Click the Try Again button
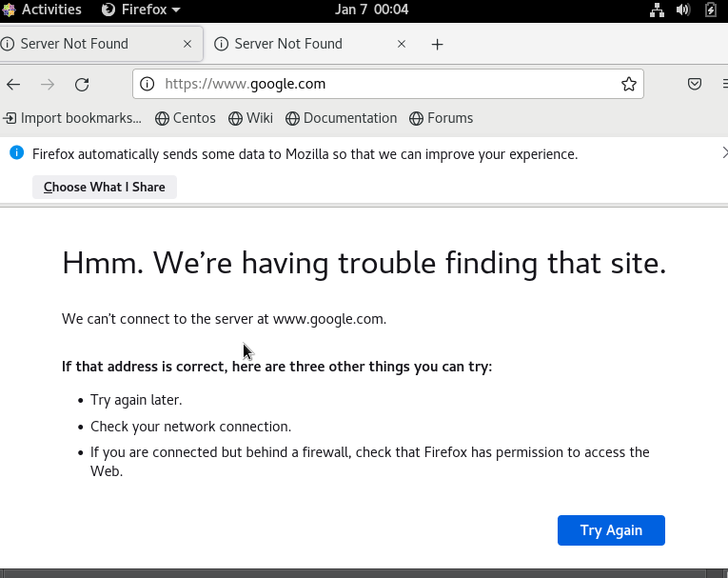Screen dimensions: 728x578 coord(611,530)
